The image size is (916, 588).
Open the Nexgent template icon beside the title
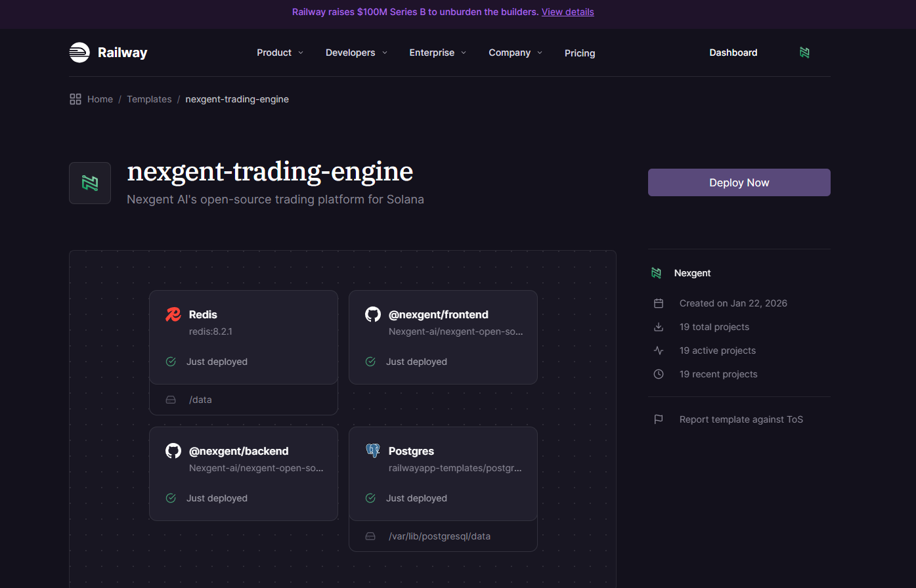coord(90,182)
